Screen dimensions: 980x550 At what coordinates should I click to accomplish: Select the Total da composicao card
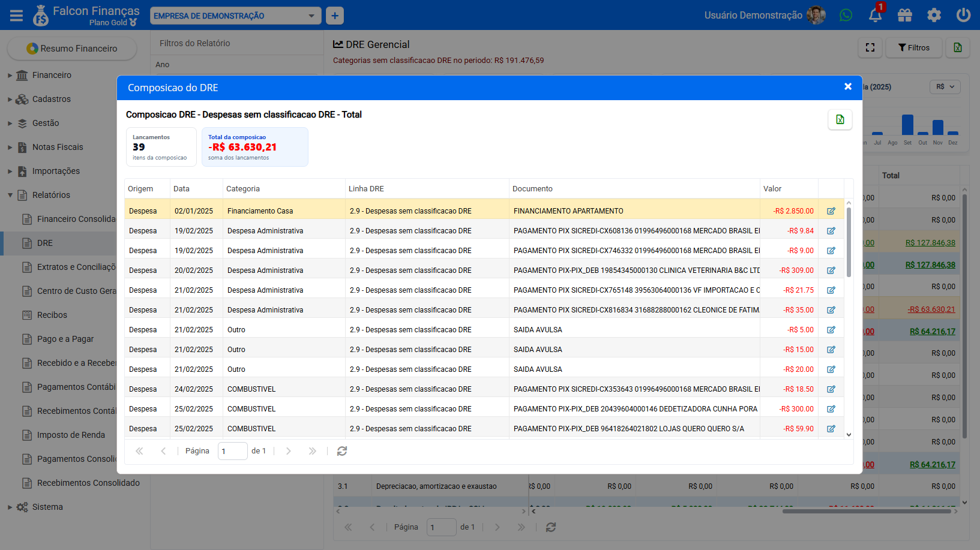[255, 147]
